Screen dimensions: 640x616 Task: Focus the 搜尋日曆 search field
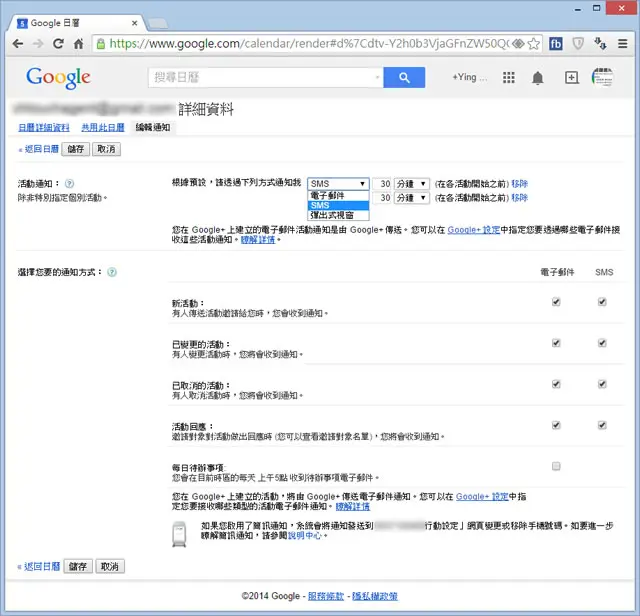(x=265, y=77)
